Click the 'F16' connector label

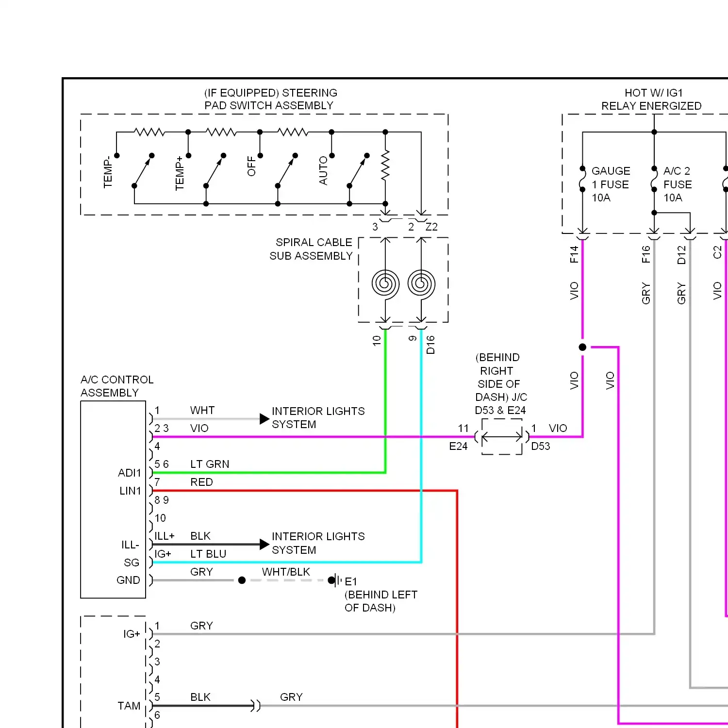pos(646,254)
